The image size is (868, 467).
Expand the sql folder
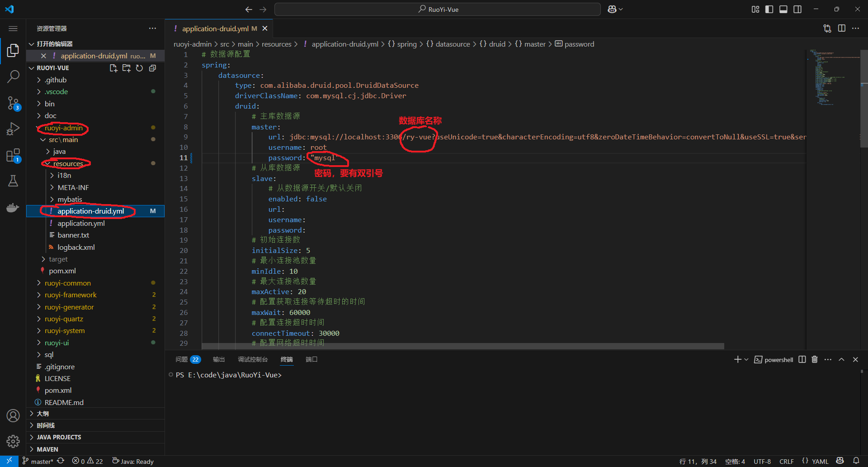coord(48,354)
